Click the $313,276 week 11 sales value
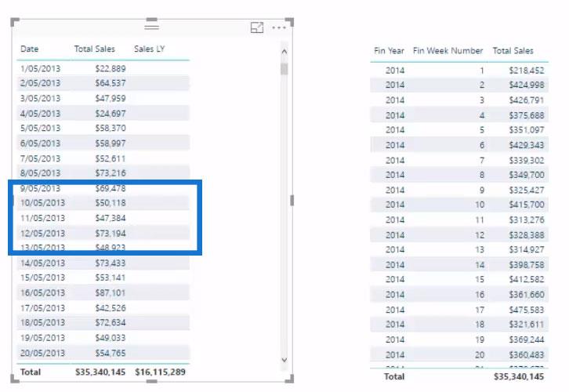Image resolution: width=569 pixels, height=392 pixels. click(x=526, y=220)
